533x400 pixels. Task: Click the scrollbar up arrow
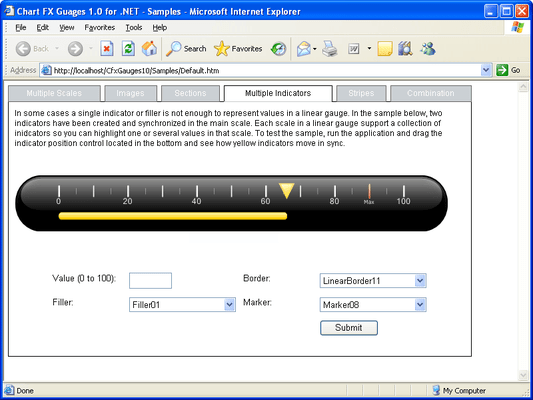pos(523,87)
